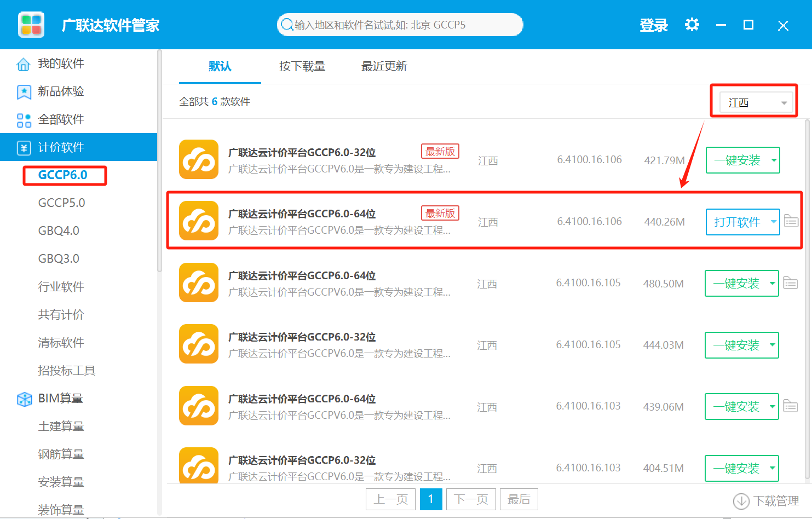
Task: Select 共有计价 subcategory
Action: 61,315
